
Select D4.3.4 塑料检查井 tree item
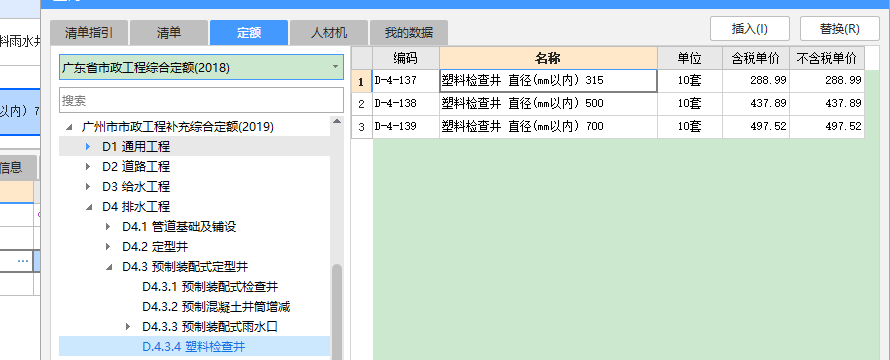pyautogui.click(x=194, y=346)
